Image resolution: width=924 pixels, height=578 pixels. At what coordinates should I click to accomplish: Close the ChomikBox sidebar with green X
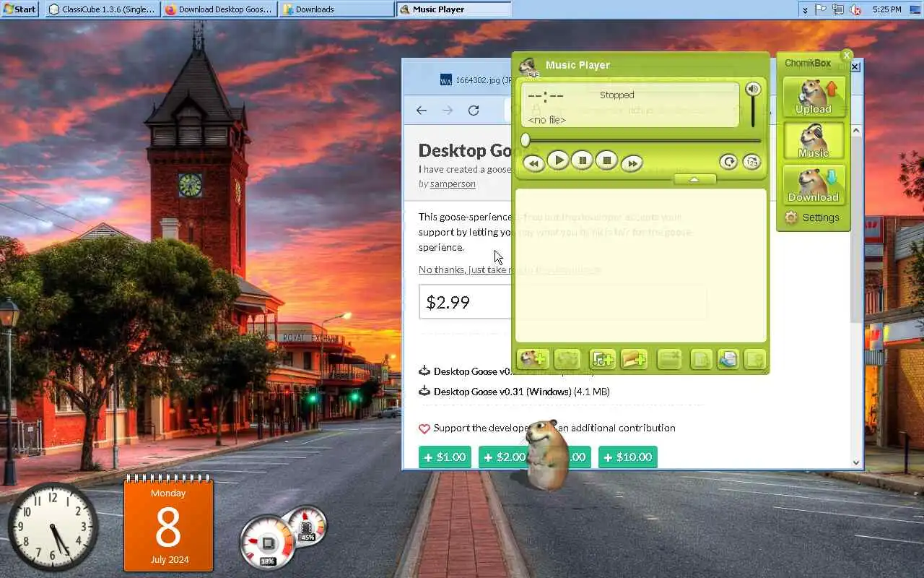(x=847, y=56)
